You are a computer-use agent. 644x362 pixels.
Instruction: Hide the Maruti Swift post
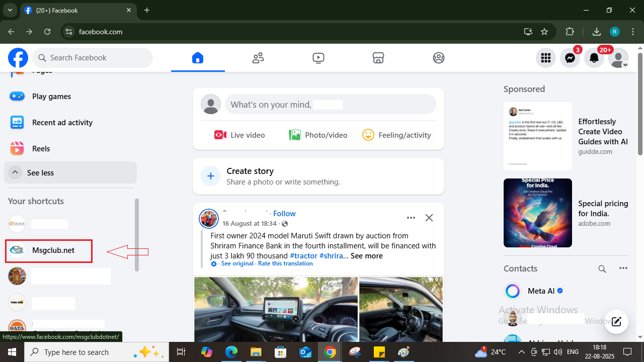point(429,218)
